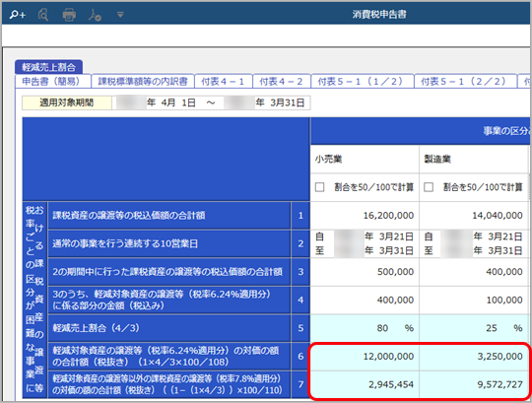Go to 付表5－1（2／2） tab

pos(465,82)
